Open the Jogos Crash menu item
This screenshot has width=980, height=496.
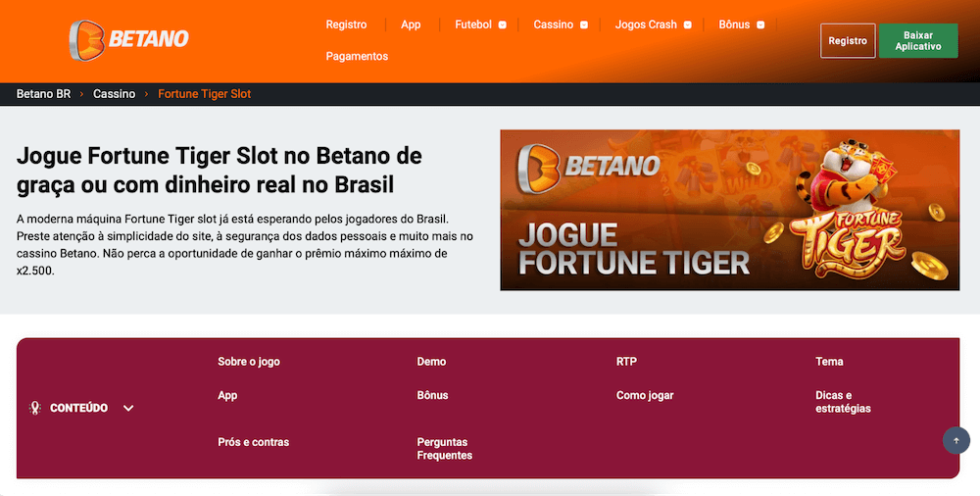click(646, 25)
